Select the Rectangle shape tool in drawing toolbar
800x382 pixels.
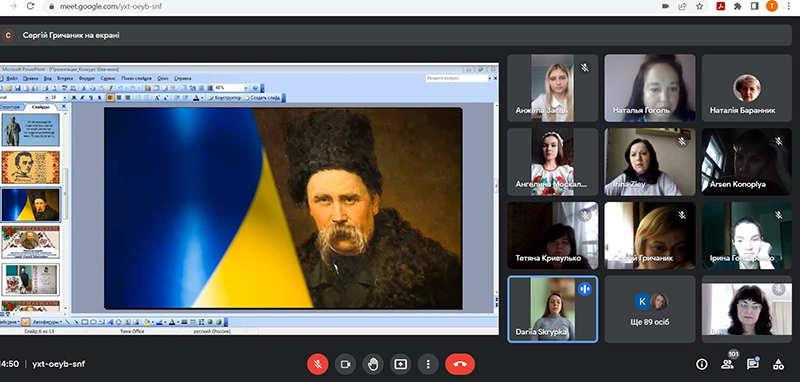(x=85, y=322)
